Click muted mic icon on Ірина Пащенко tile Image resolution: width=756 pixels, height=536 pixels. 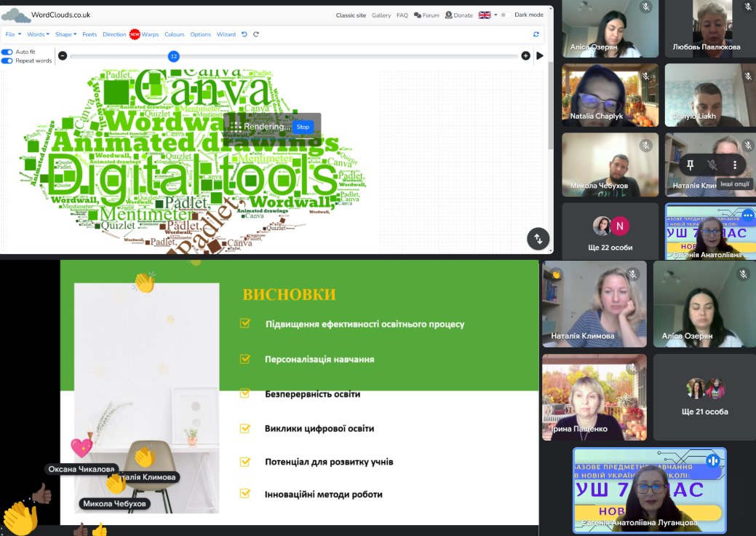633,368
